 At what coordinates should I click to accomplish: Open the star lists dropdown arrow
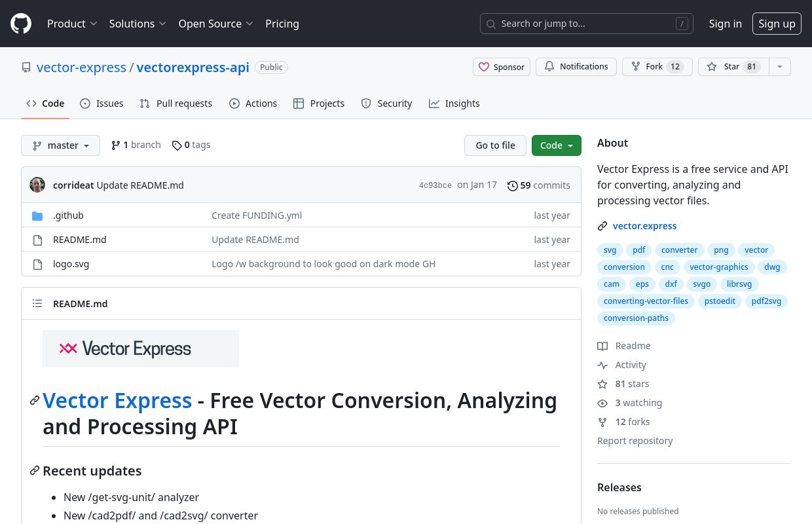tap(779, 67)
